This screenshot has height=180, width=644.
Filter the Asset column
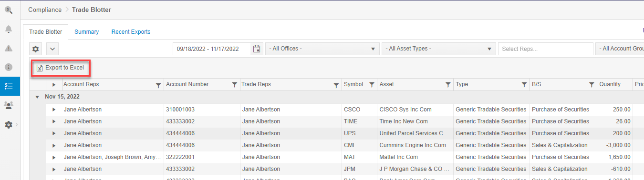448,85
